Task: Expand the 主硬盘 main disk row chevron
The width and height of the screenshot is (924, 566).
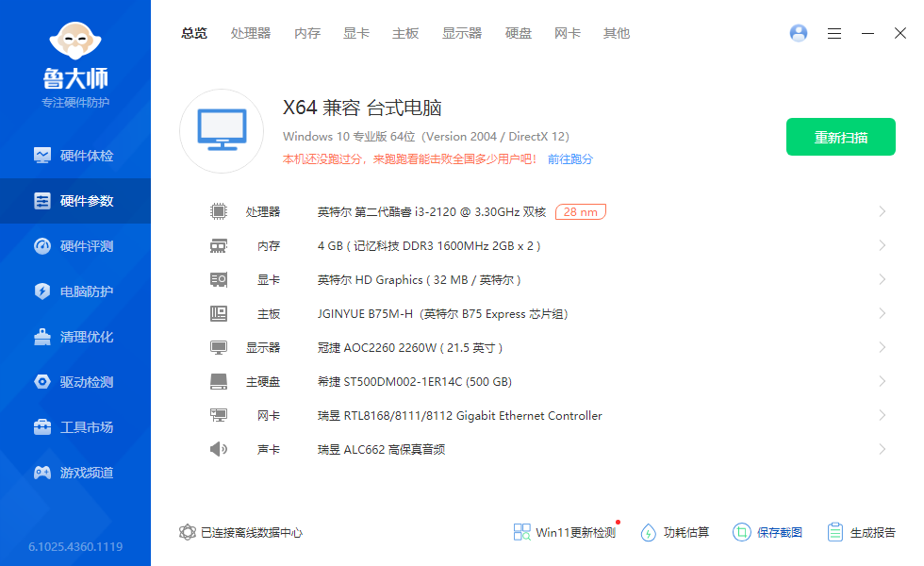Action: pos(883,381)
